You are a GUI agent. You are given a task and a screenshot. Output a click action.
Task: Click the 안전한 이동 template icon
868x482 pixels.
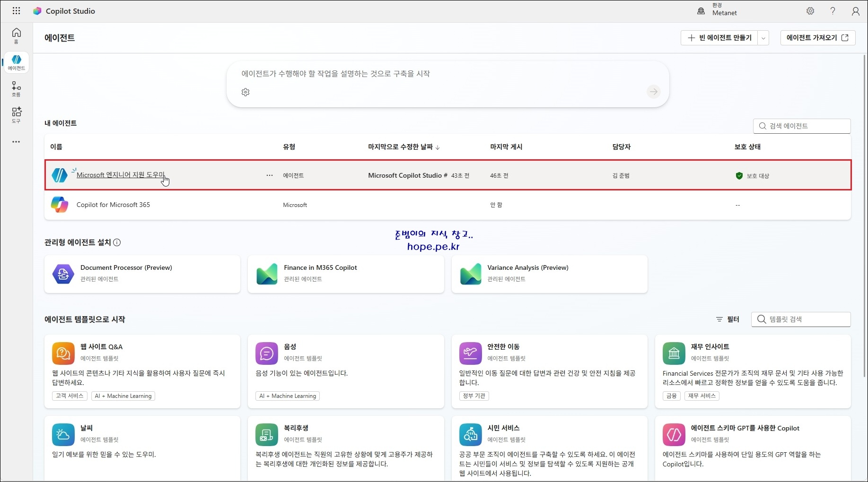(x=471, y=353)
